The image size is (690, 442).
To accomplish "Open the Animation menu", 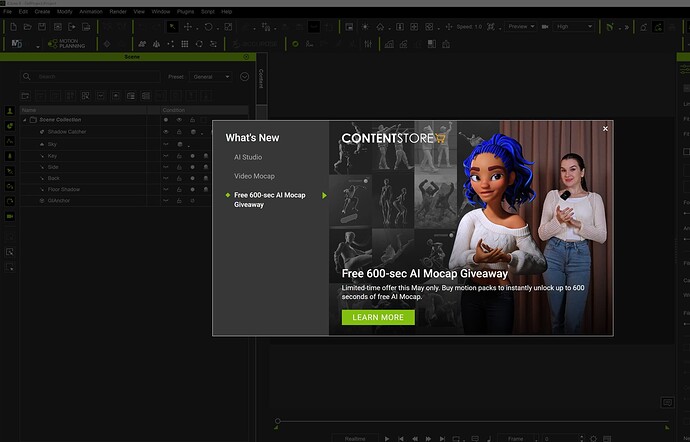I will pyautogui.click(x=91, y=11).
